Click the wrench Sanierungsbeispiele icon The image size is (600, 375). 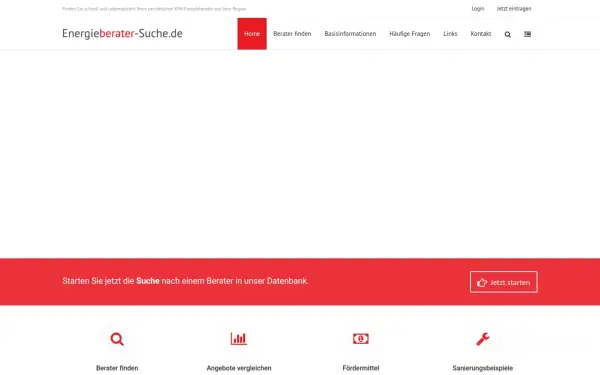point(483,339)
